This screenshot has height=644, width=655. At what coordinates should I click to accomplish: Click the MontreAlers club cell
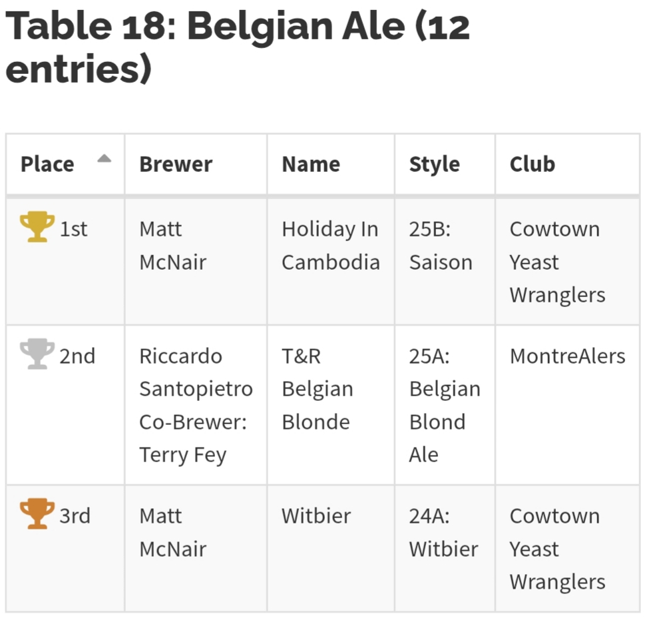(x=567, y=356)
